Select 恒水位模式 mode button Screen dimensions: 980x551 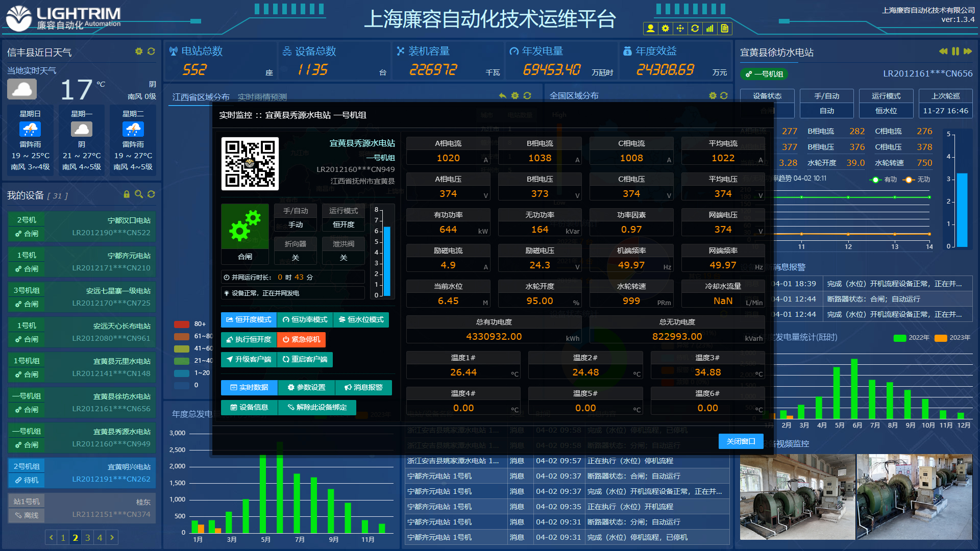[x=361, y=320]
